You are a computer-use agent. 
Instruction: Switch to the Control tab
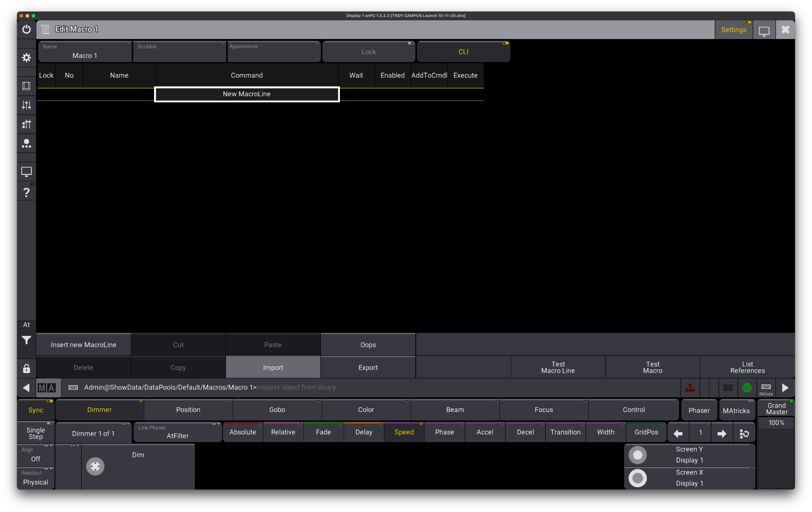634,410
